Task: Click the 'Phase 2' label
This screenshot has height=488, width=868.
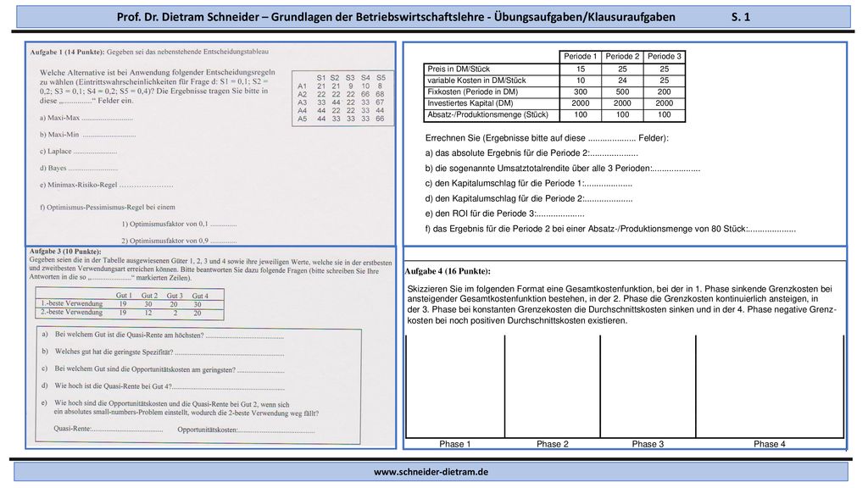Action: (x=553, y=444)
